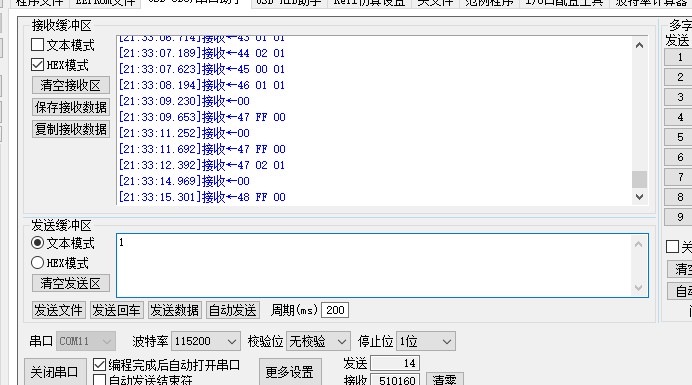Viewport: 692px width, 385px height.
Task: Click the receive log scrollbar thumb
Action: [x=639, y=180]
